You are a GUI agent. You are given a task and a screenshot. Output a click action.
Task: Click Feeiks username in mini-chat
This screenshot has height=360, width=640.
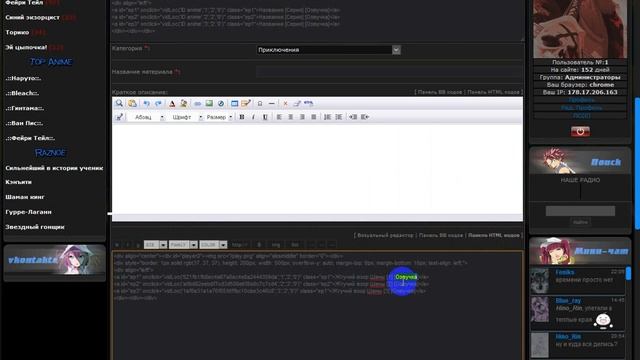(565, 272)
